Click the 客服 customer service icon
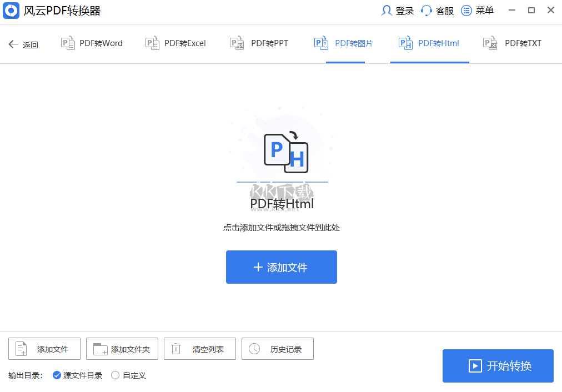The image size is (562, 392). [425, 10]
